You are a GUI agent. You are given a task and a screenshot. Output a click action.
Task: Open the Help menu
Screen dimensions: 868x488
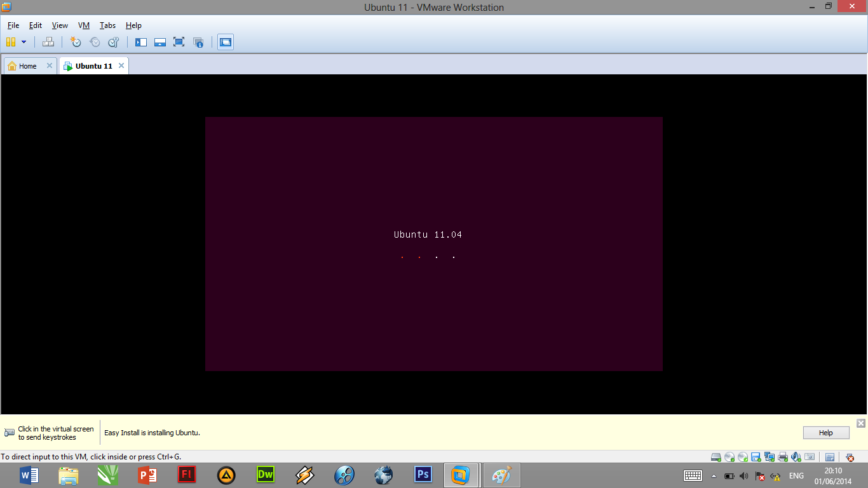click(x=133, y=25)
